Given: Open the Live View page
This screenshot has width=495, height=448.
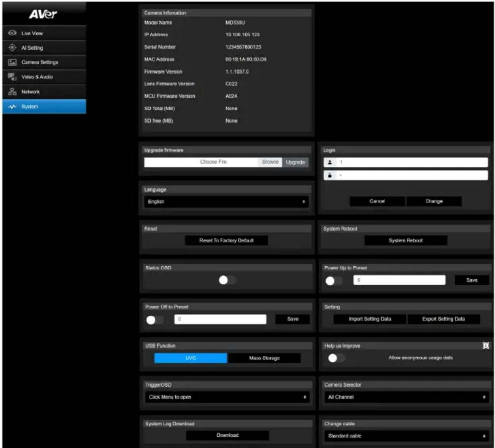Looking at the screenshot, I should click(x=44, y=33).
